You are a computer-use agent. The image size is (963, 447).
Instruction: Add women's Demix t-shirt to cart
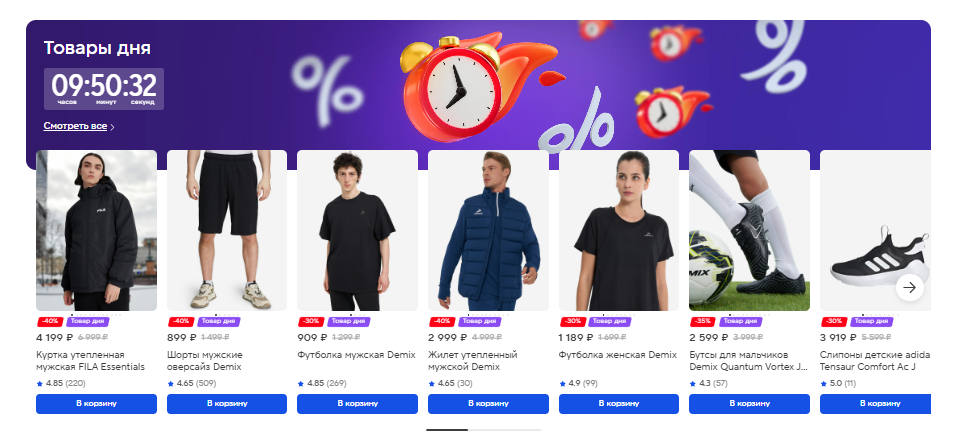click(619, 403)
